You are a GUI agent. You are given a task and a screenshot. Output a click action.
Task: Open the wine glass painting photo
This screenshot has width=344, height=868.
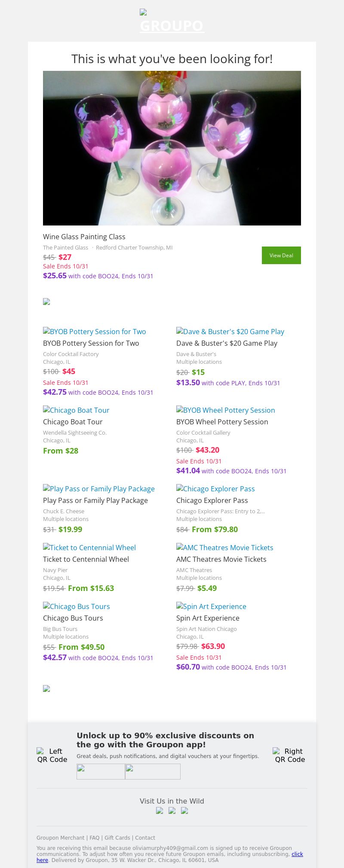click(x=172, y=148)
